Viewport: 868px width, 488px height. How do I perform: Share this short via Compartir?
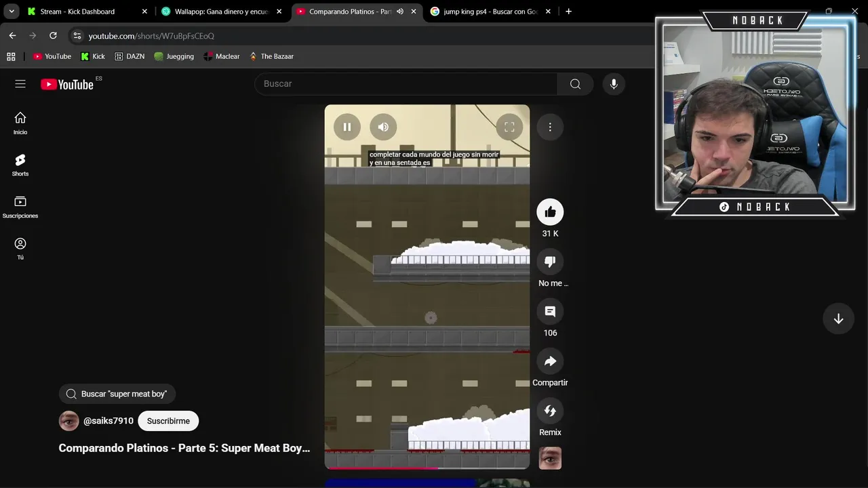point(550,361)
